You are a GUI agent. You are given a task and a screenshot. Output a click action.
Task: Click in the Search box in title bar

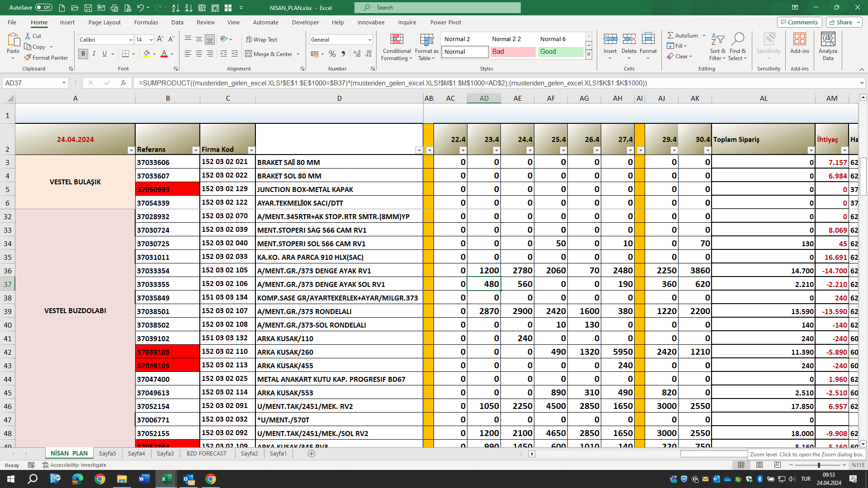point(438,8)
